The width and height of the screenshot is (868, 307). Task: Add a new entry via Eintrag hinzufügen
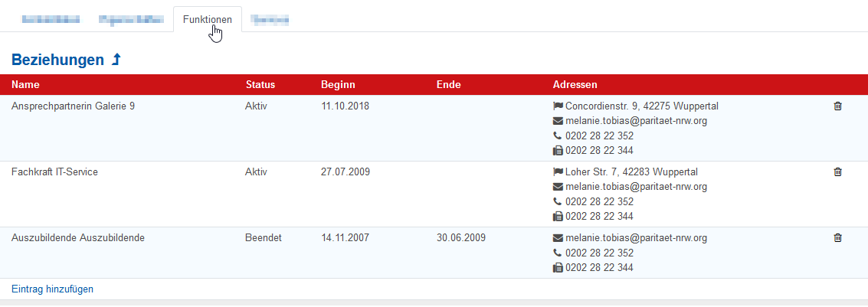(x=53, y=289)
